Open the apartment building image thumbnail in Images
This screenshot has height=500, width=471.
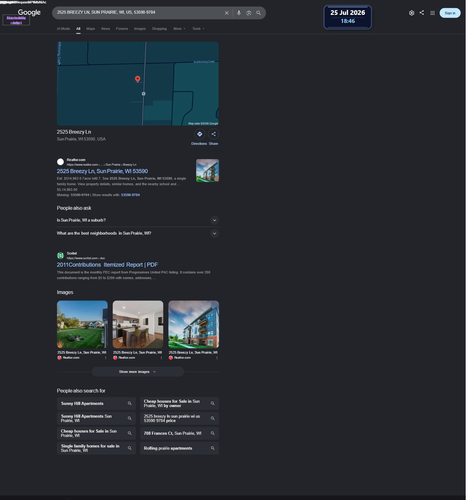[194, 324]
